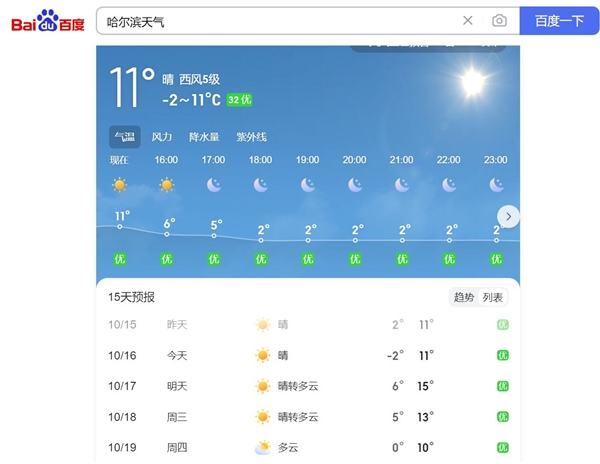Click the sun icon in the 10/17 row

(263, 386)
